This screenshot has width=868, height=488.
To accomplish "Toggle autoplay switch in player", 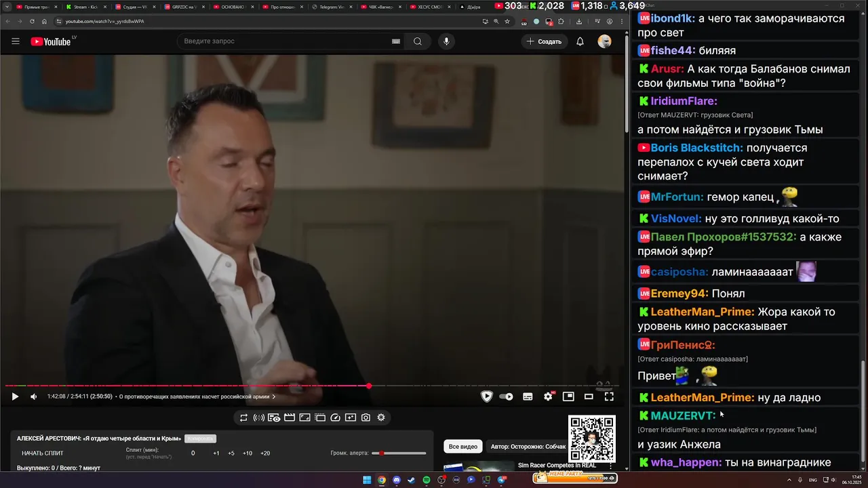I will pos(506,396).
